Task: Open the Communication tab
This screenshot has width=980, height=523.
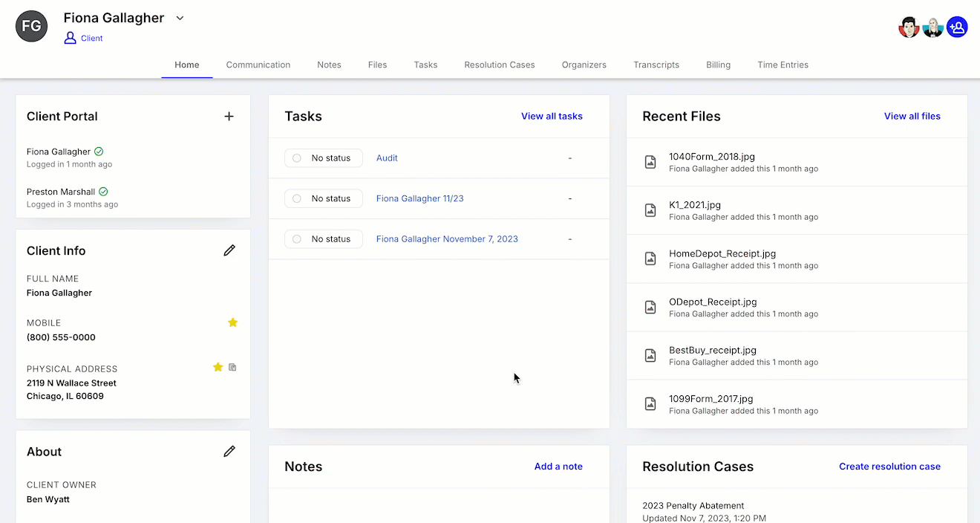Action: pos(258,65)
